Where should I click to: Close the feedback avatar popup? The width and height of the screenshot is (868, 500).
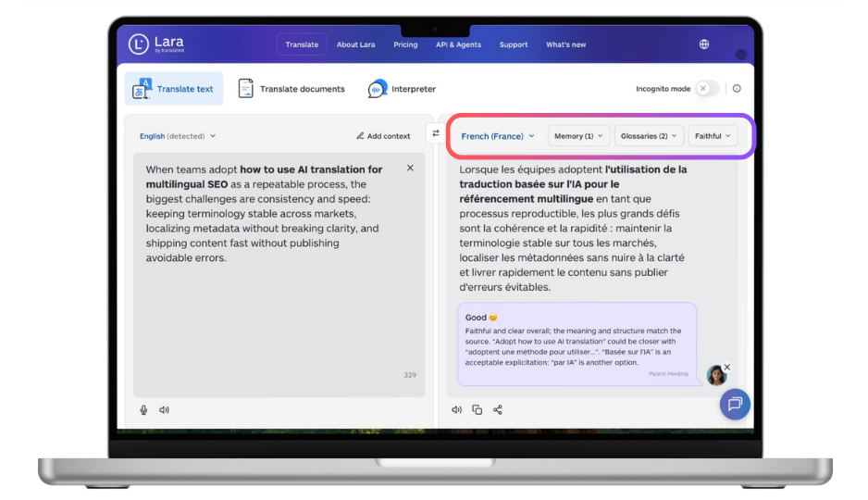[727, 367]
